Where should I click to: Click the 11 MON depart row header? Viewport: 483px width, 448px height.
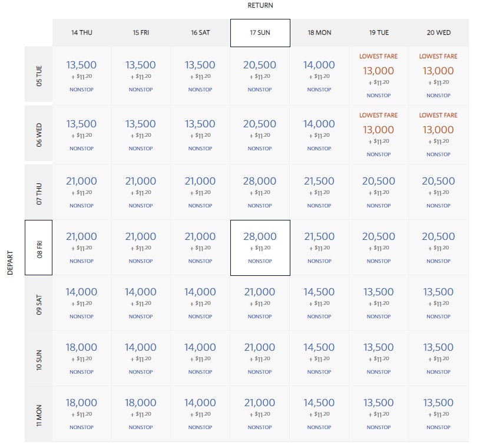[x=39, y=414]
